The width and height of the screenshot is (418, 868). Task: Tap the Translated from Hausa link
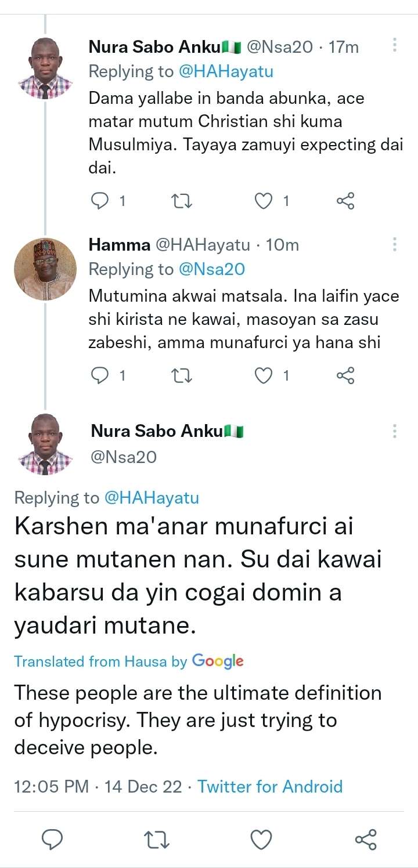pos(128,661)
